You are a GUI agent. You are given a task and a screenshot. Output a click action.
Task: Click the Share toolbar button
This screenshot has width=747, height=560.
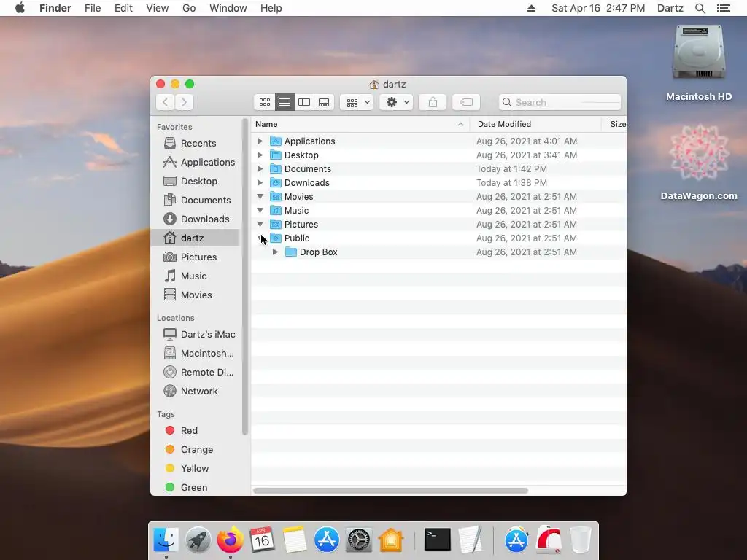(433, 102)
